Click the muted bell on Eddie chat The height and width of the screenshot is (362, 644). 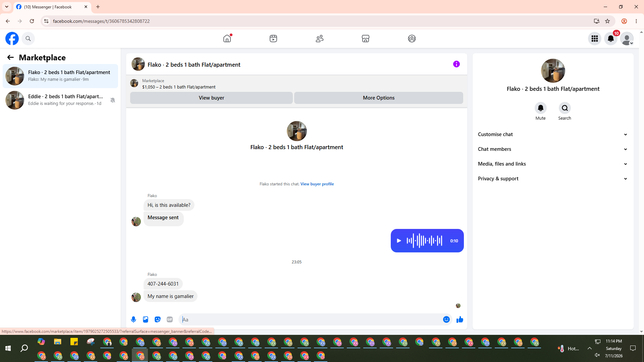point(113,100)
